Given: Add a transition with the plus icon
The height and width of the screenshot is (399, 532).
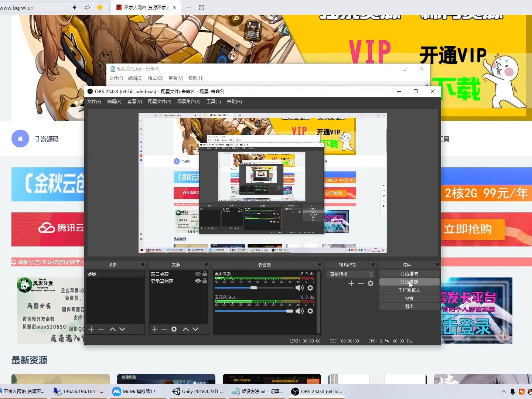Looking at the screenshot, I should pos(351,283).
